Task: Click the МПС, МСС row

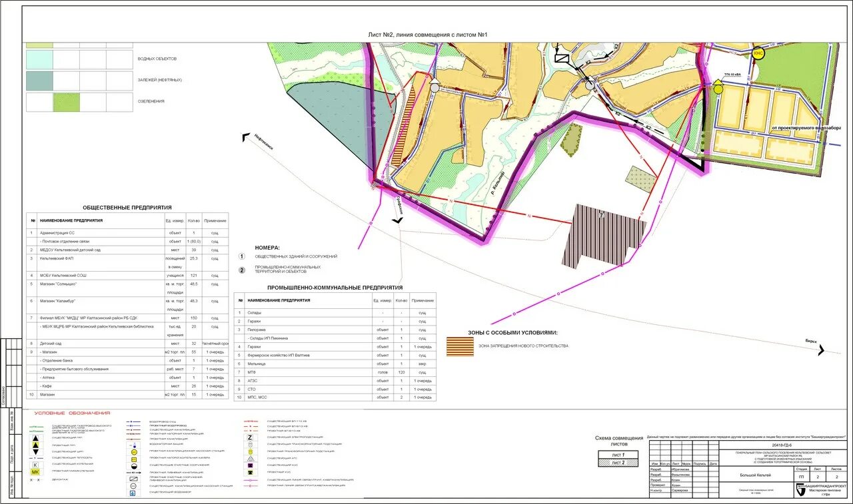Action: point(335,397)
